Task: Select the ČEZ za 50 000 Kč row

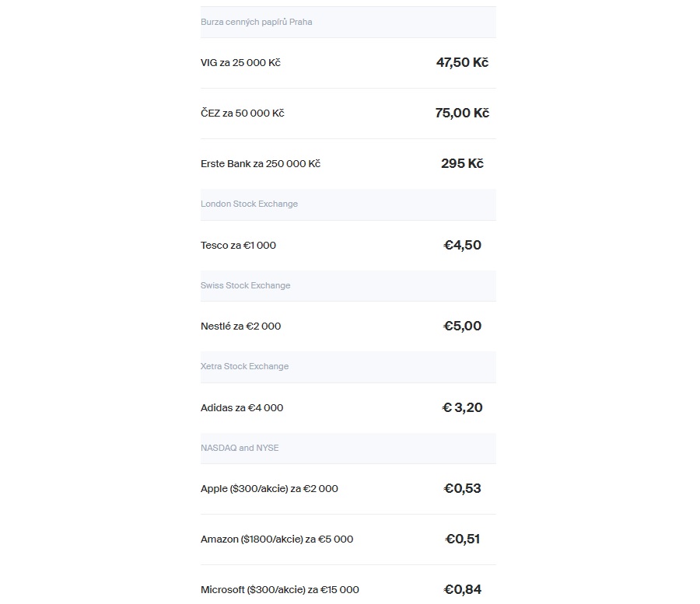Action: point(348,113)
